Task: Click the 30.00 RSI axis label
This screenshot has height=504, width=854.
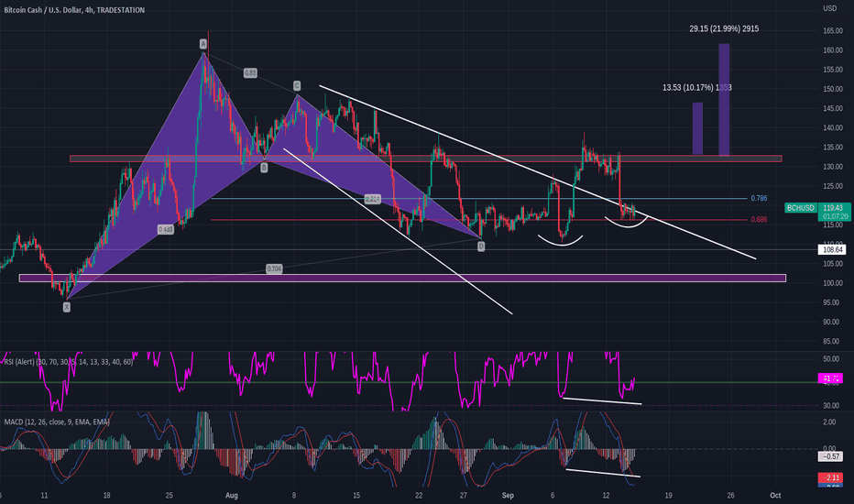Action: tap(831, 406)
